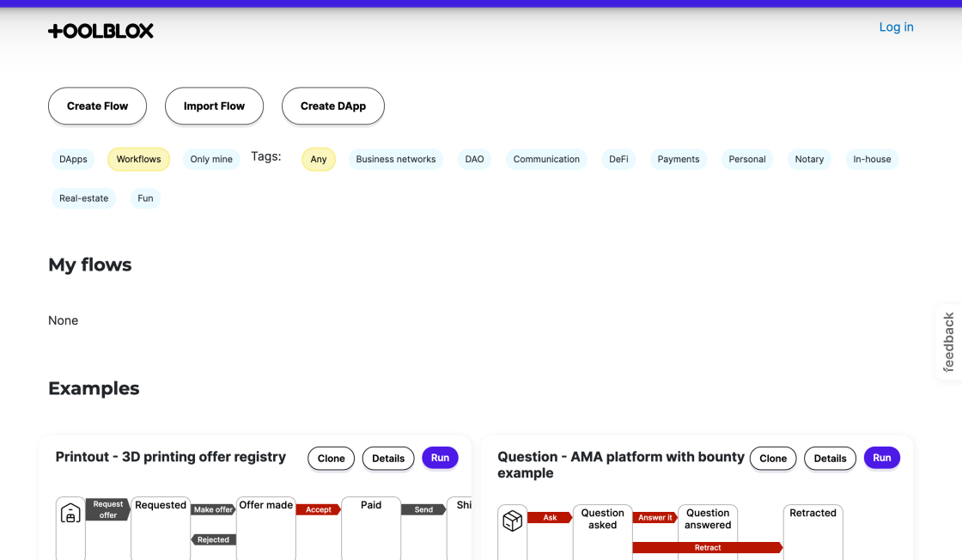
Task: Click the red Retract transition arrow
Action: pos(707,547)
